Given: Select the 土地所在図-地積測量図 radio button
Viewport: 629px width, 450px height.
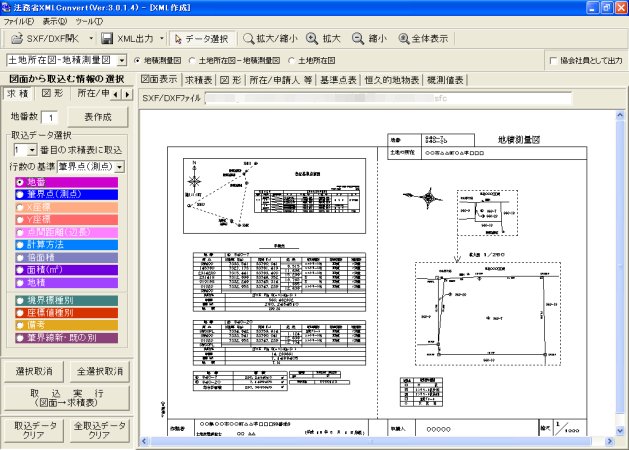Looking at the screenshot, I should click(192, 61).
